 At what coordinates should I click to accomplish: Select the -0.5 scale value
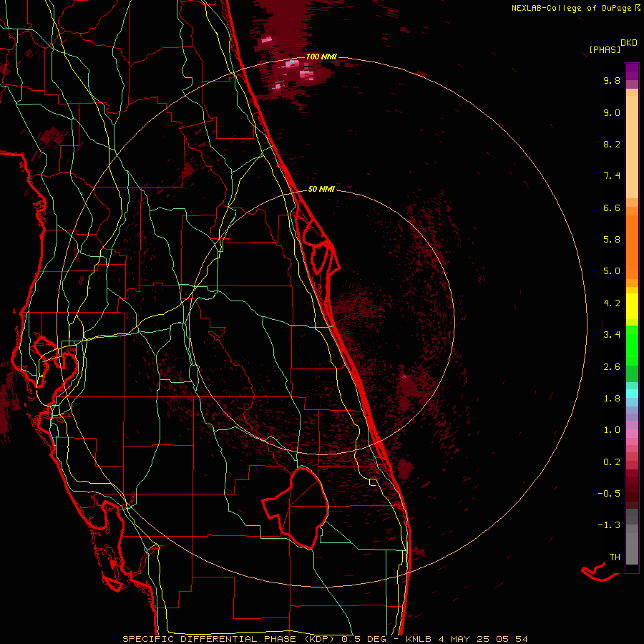pyautogui.click(x=609, y=494)
